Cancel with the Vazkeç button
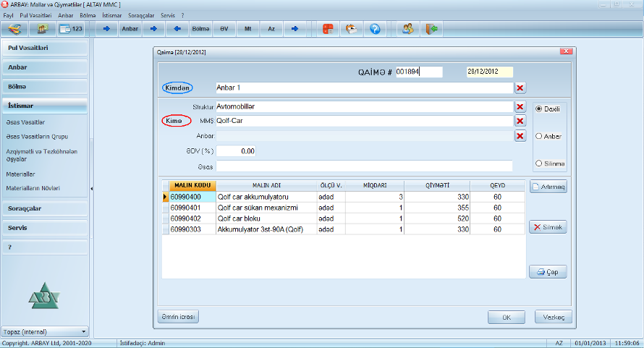The image size is (644, 348). tap(554, 317)
